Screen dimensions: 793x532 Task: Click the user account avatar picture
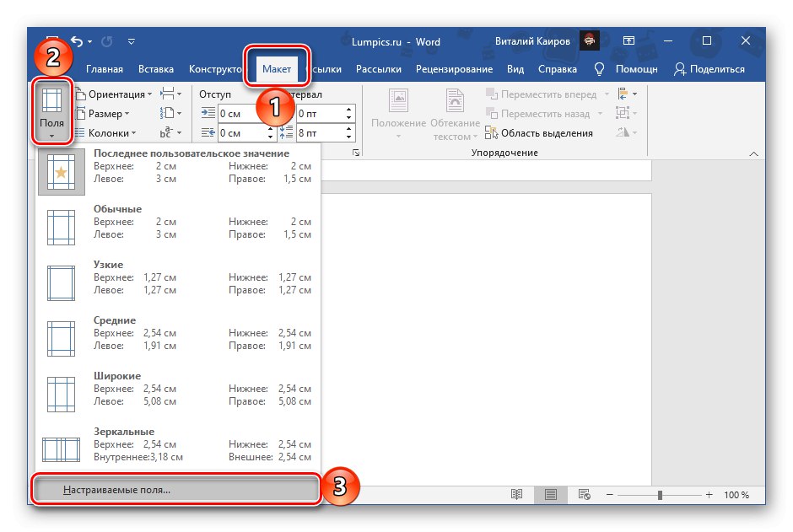point(589,41)
